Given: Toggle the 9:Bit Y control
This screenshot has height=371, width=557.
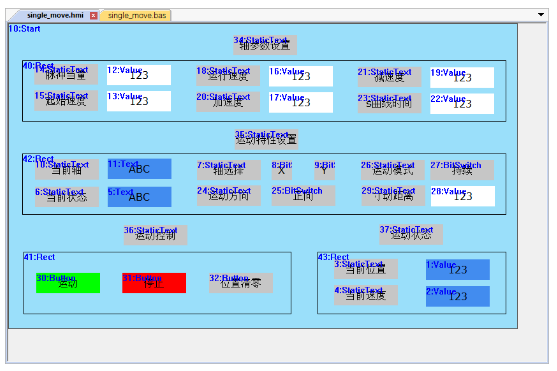Looking at the screenshot, I should pyautogui.click(x=325, y=170).
